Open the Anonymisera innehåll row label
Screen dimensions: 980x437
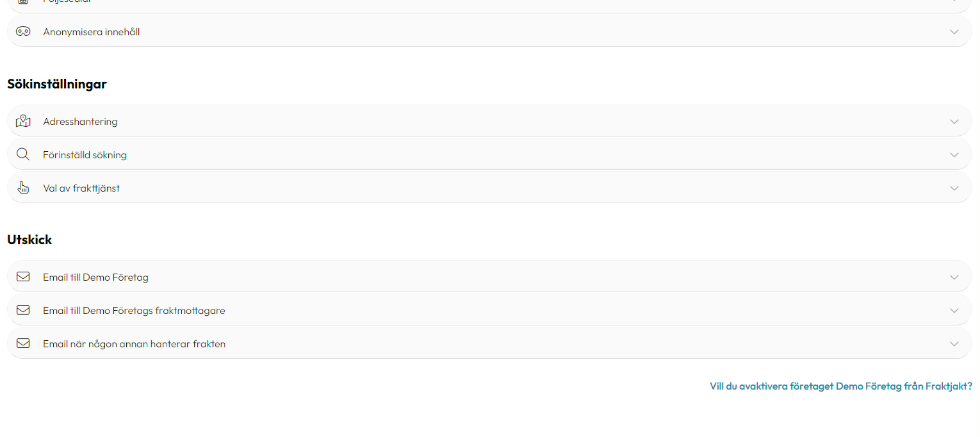click(92, 31)
